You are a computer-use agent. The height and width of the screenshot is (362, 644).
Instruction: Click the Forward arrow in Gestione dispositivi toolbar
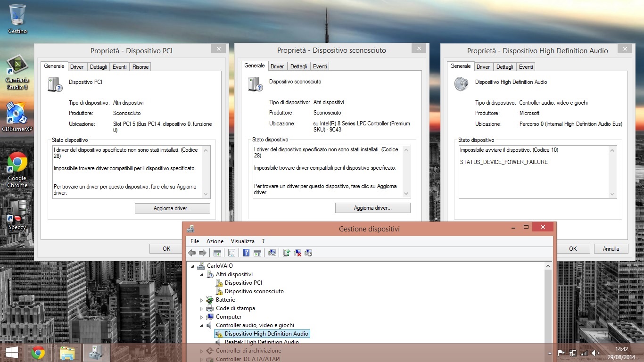[x=203, y=253]
